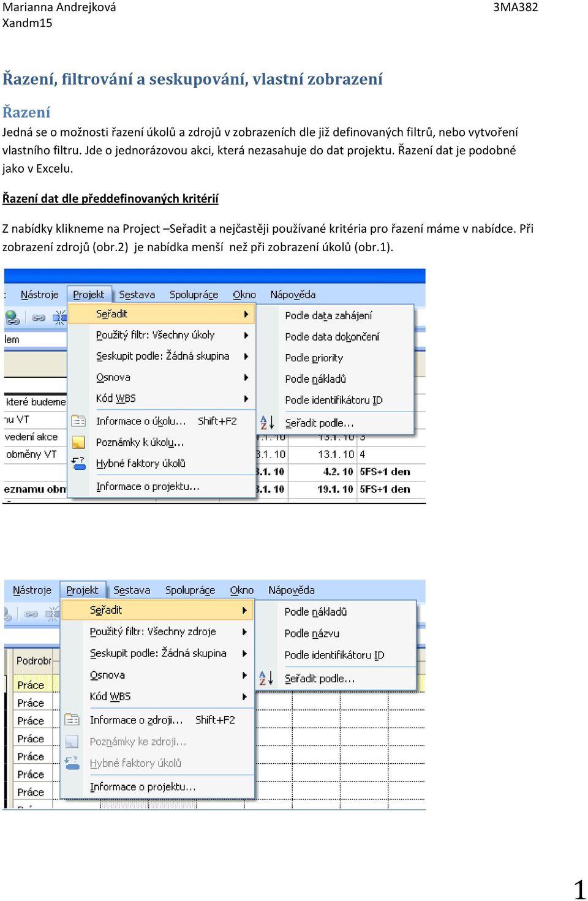The height and width of the screenshot is (901, 588).
Task: Choose 'Podle nákladů' in resources sort submenu
Action: point(315,612)
